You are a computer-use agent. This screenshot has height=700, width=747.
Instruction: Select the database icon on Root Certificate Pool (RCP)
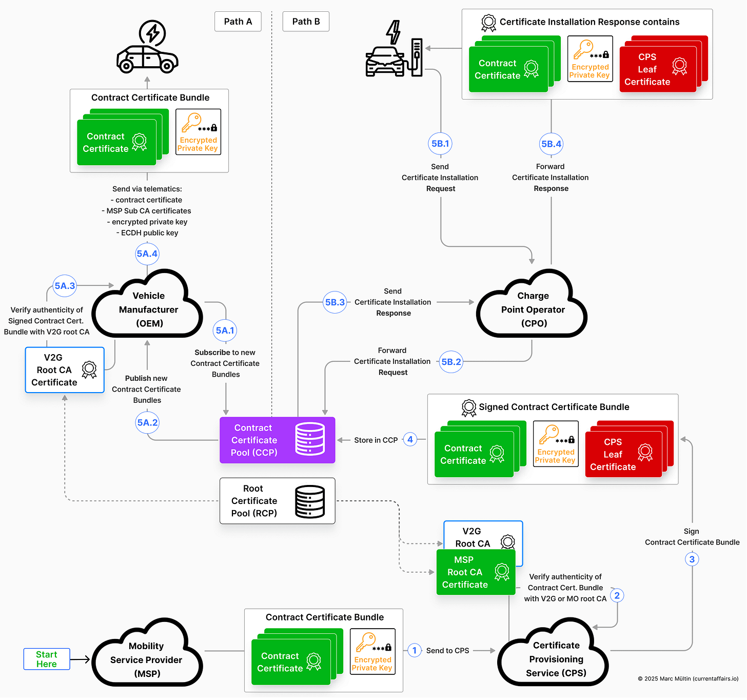(x=310, y=501)
